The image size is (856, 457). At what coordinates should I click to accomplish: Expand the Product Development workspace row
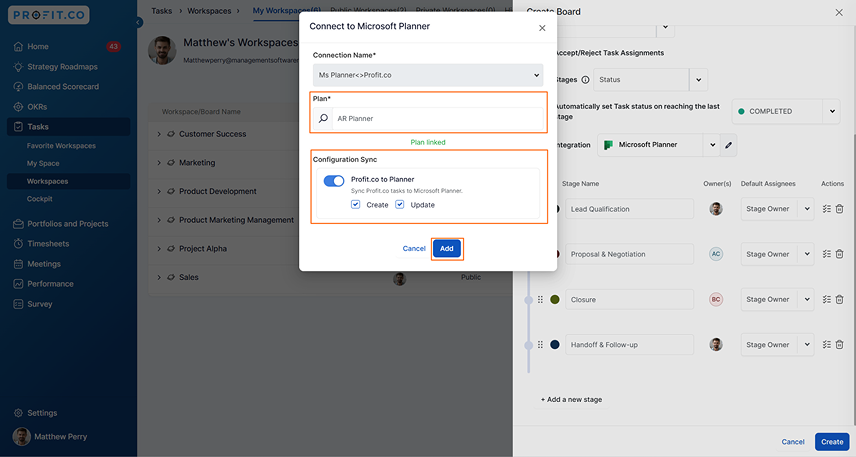click(159, 192)
